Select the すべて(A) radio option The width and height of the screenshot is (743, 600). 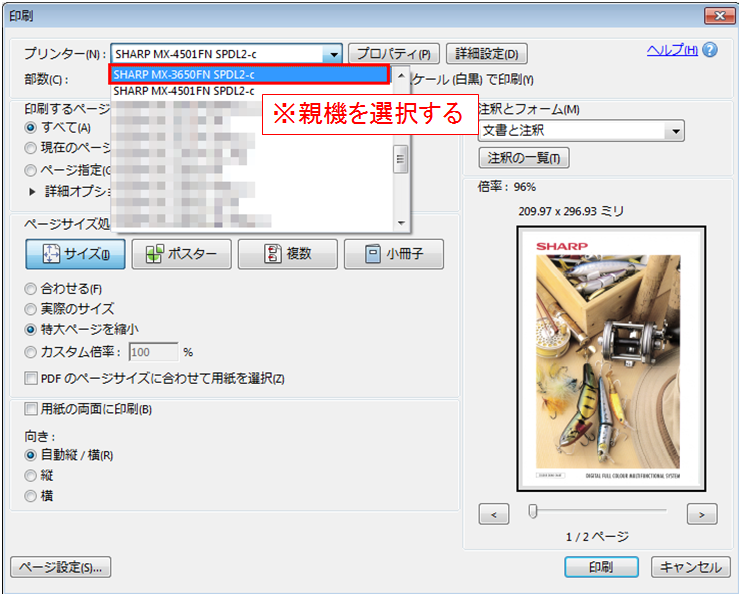tap(30, 127)
